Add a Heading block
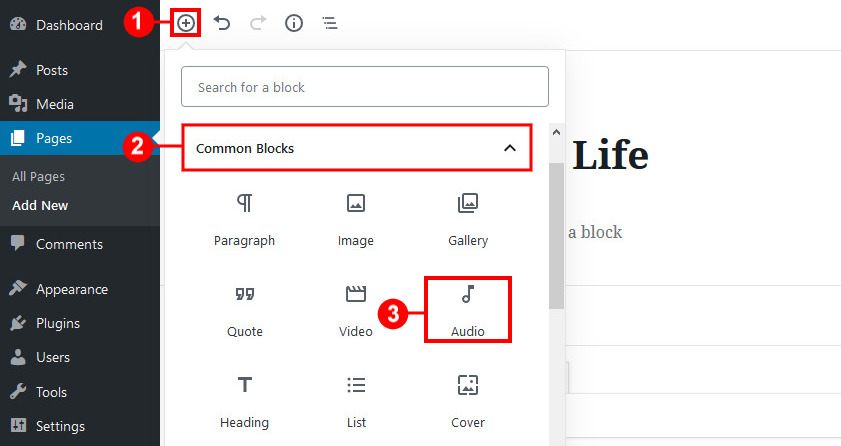841x446 pixels. tap(245, 402)
